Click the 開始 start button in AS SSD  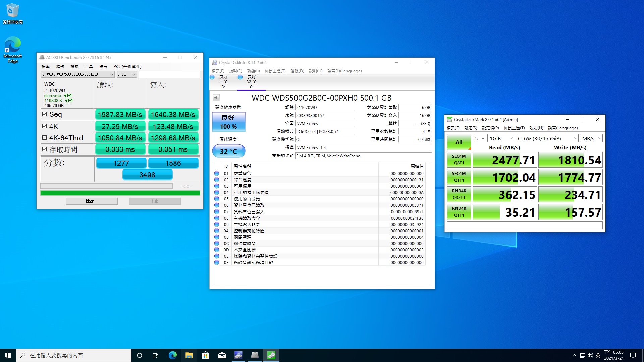[x=92, y=201]
